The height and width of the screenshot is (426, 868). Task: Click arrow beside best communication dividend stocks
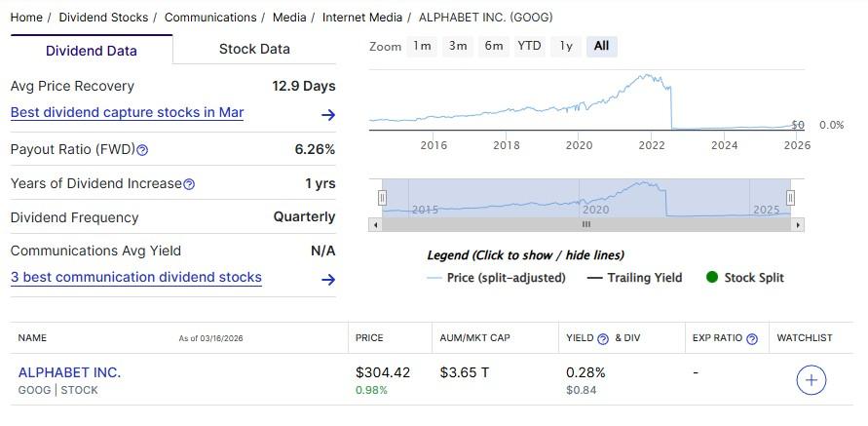click(328, 279)
